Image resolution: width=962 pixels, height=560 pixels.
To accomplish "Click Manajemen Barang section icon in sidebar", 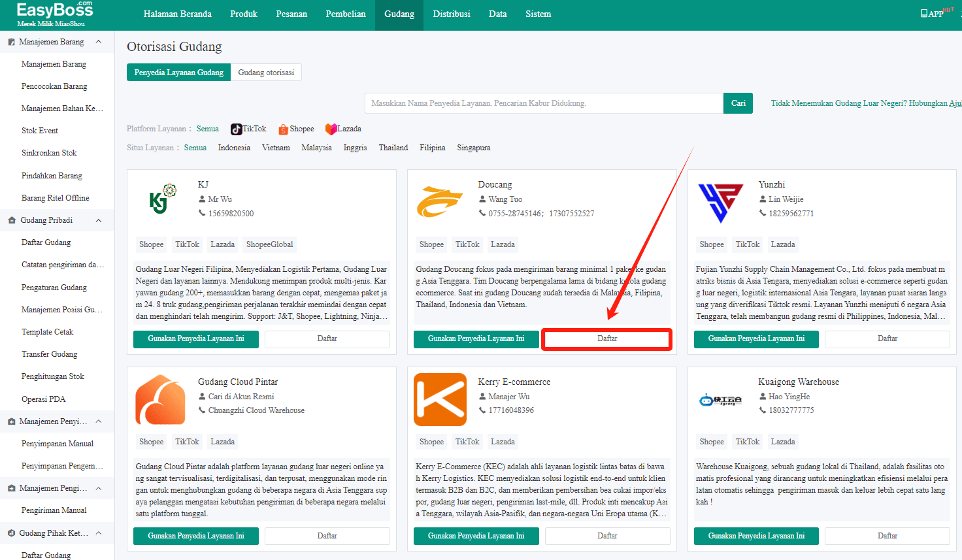I will point(11,42).
